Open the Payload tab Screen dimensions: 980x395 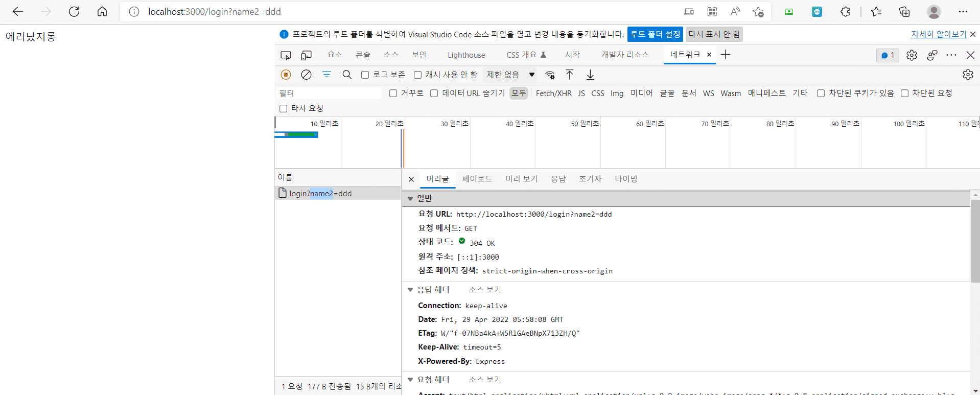coord(477,179)
